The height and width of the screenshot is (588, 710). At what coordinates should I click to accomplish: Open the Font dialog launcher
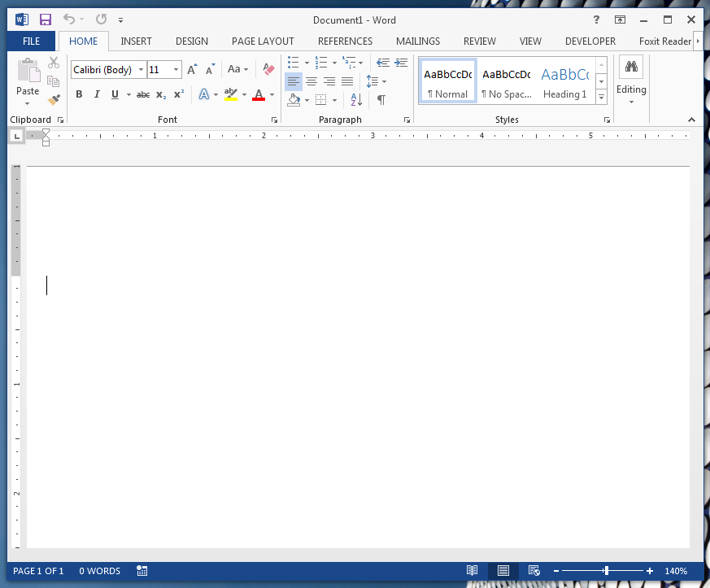(x=274, y=120)
